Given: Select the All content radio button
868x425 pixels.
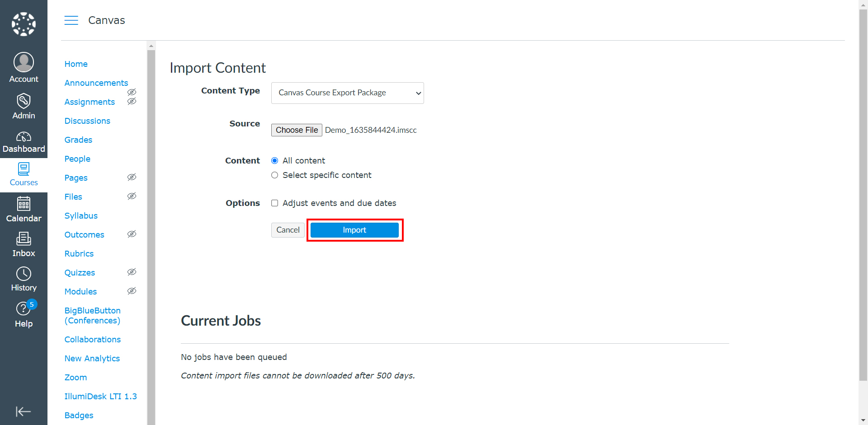Looking at the screenshot, I should point(274,161).
